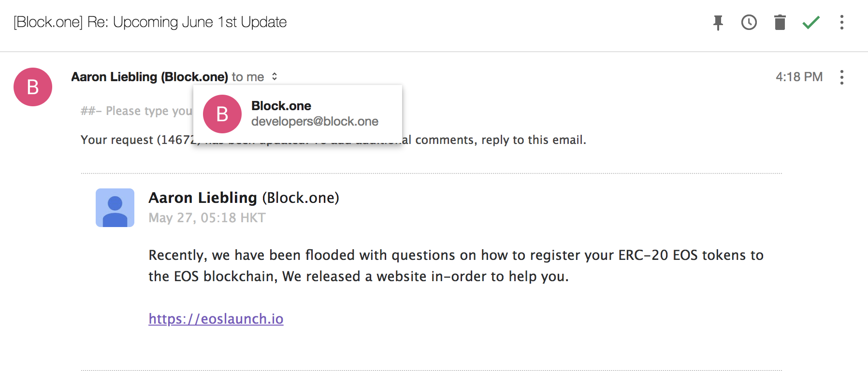Screen dimensions: 868x371
Task: Click Block.one name in the contact card
Action: [x=281, y=106]
